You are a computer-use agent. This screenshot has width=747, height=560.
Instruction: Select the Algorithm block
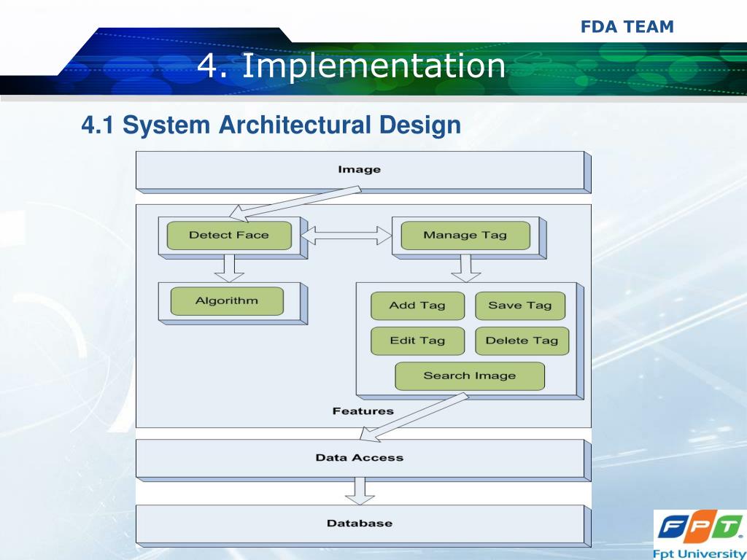[227, 301]
